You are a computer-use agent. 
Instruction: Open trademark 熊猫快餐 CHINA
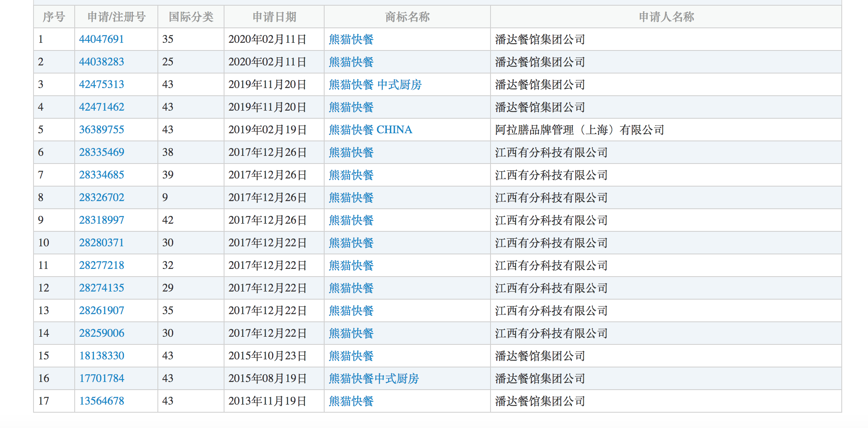(371, 130)
